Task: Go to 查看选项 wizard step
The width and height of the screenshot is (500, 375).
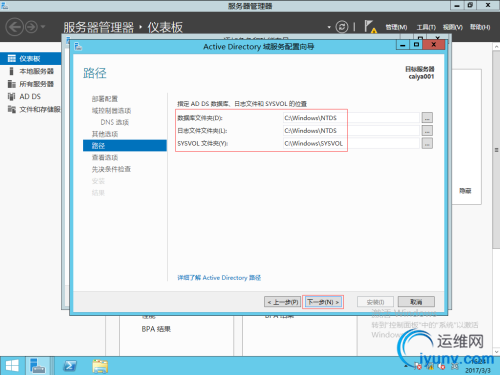Action: click(x=105, y=157)
